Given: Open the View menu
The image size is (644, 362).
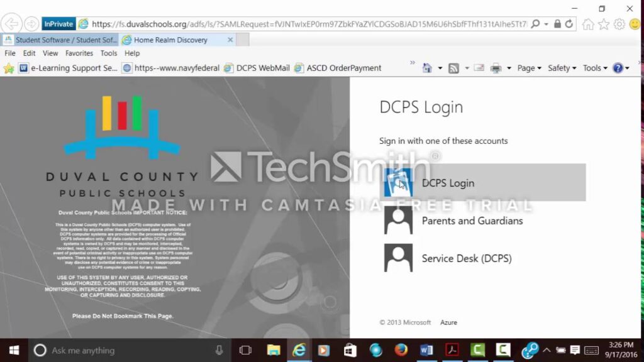Looking at the screenshot, I should pos(50,53).
